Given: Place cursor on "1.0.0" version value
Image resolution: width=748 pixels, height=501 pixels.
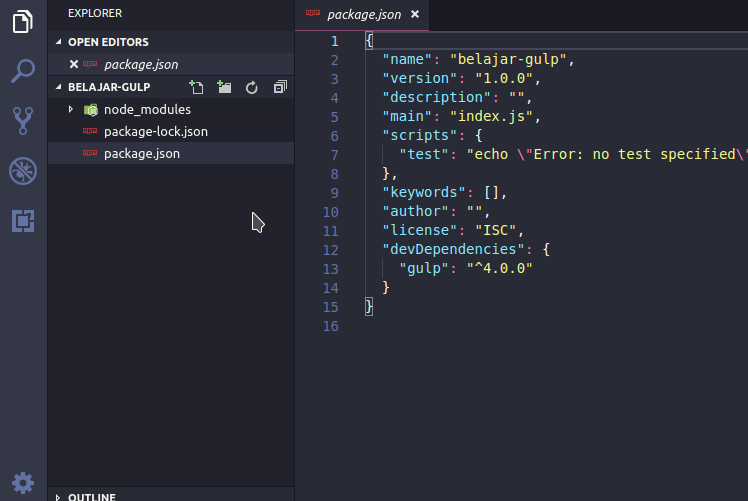Looking at the screenshot, I should point(504,78).
